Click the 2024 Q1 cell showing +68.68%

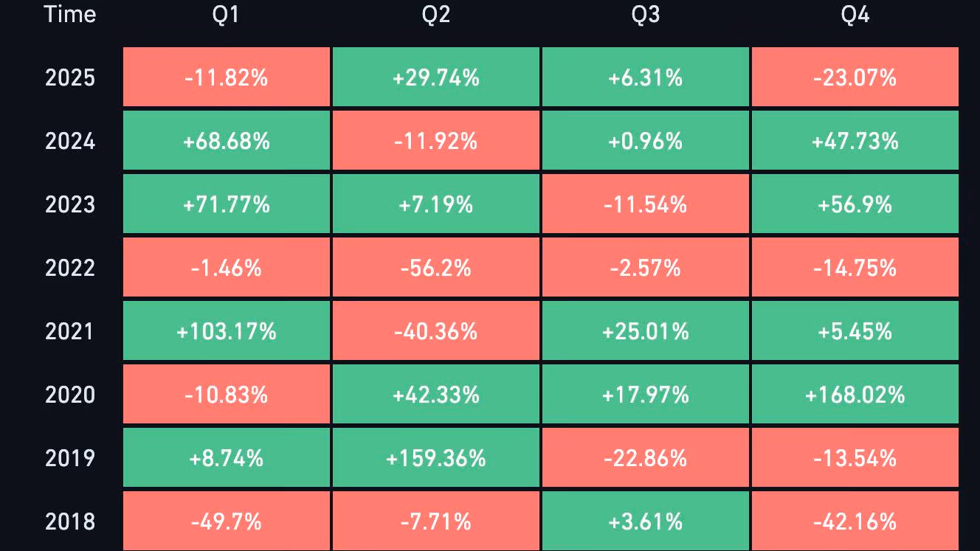tap(226, 141)
